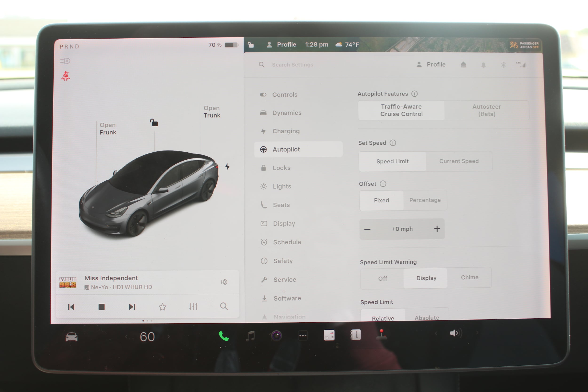This screenshot has height=392, width=588.
Task: Increase speed offset with the plus button
Action: [437, 229]
